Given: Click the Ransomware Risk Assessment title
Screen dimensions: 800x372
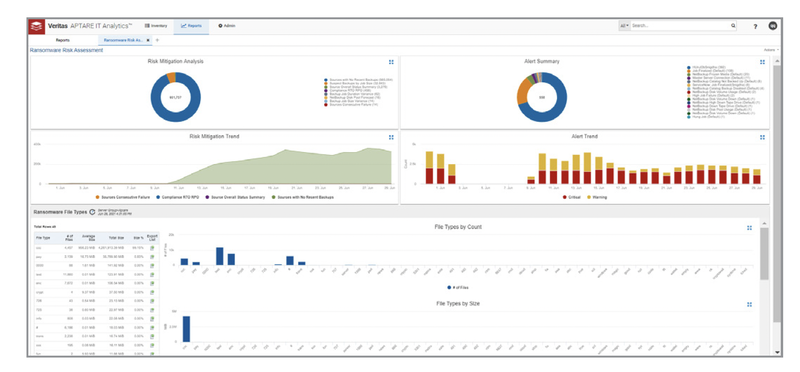Looking at the screenshot, I should (x=66, y=50).
